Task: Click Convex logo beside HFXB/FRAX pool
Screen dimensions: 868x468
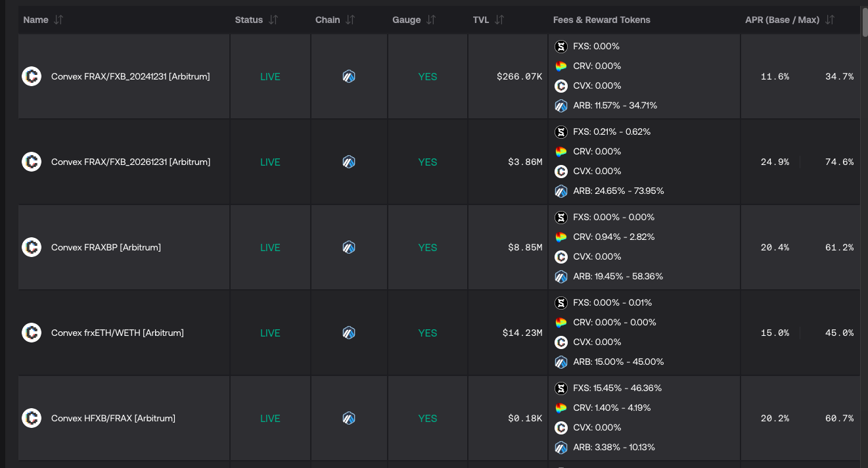Action: (x=32, y=418)
